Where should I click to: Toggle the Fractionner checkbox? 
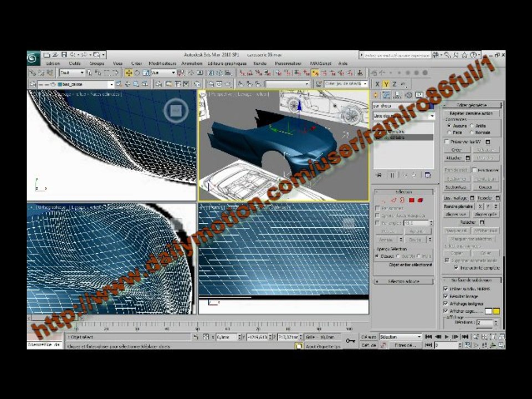(x=474, y=170)
